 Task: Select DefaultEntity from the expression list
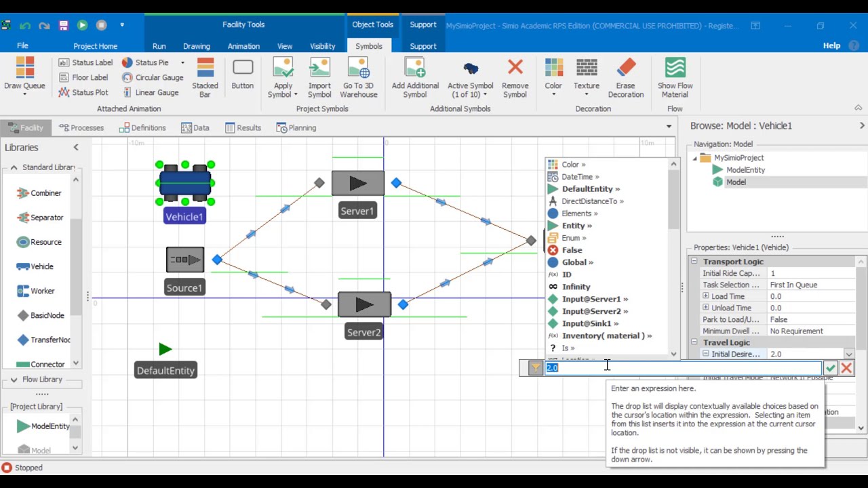[583, 189]
